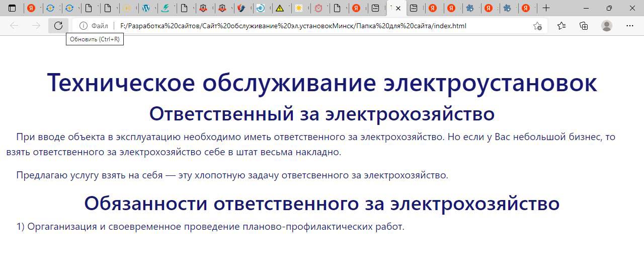Image resolution: width=644 pixels, height=258 pixels.
Task: Open the Collections panel icon
Action: (x=584, y=26)
